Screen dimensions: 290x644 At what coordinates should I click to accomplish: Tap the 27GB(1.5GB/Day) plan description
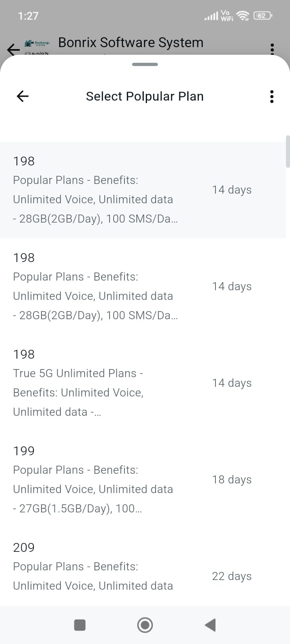coord(77,508)
